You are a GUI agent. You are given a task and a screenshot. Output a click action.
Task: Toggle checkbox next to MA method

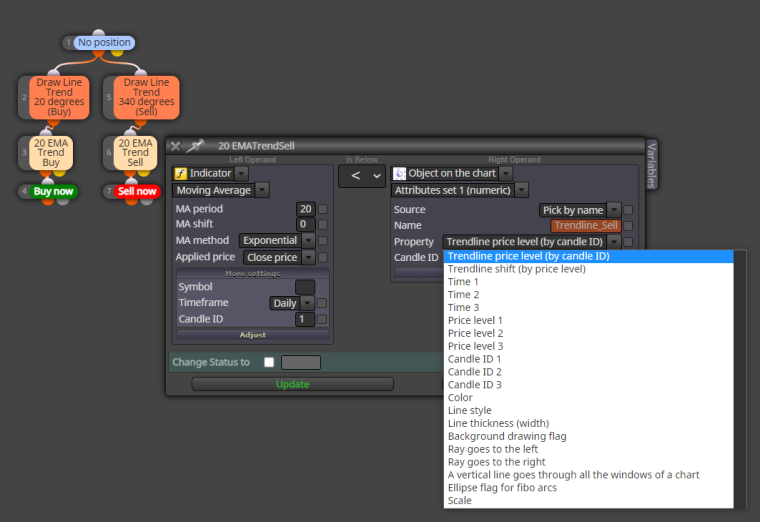[323, 240]
